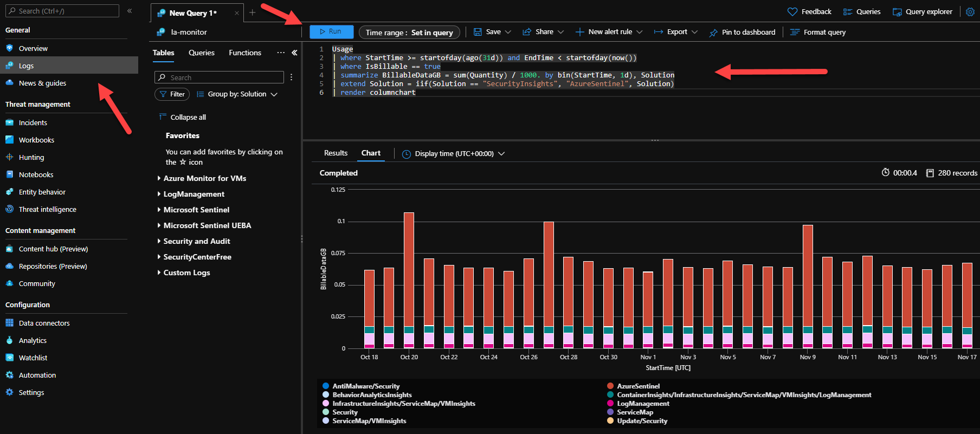
Task: Open the Group by: Solution dropdown
Action: click(237, 94)
